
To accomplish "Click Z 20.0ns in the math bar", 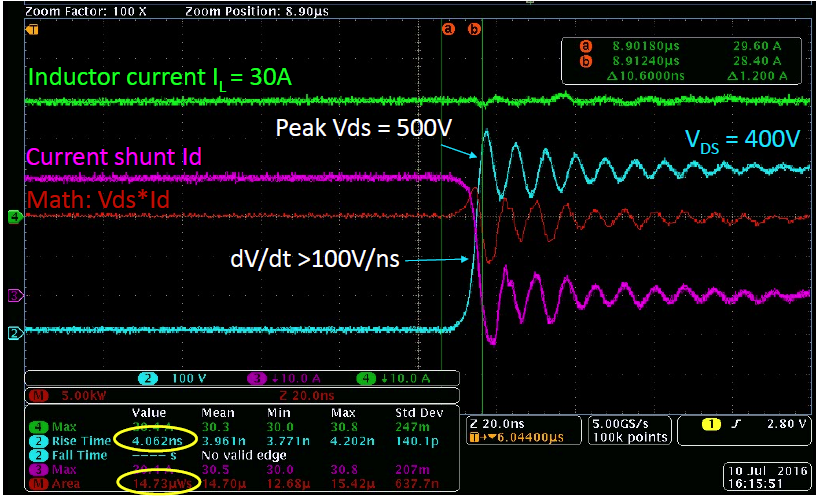I will (x=307, y=395).
